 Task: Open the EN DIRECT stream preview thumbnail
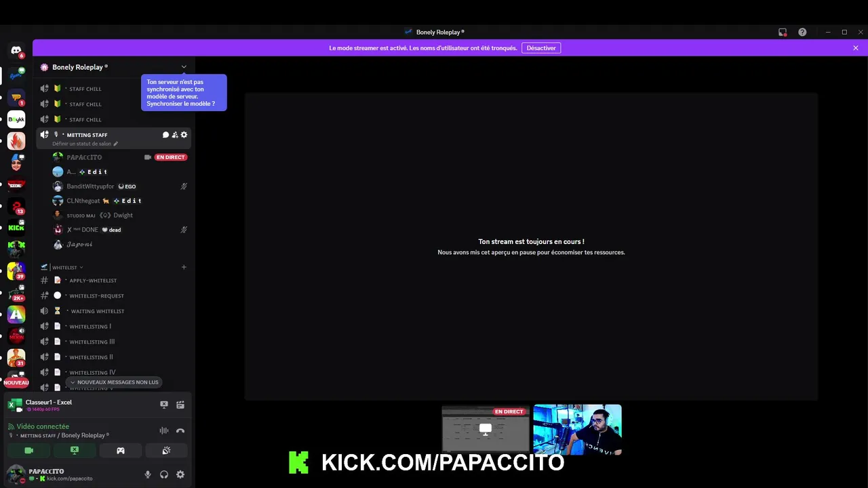(x=486, y=428)
